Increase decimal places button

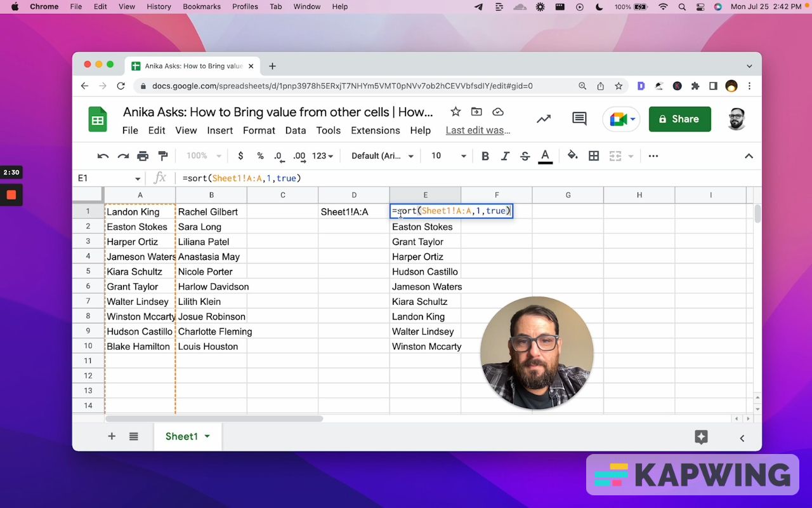299,156
